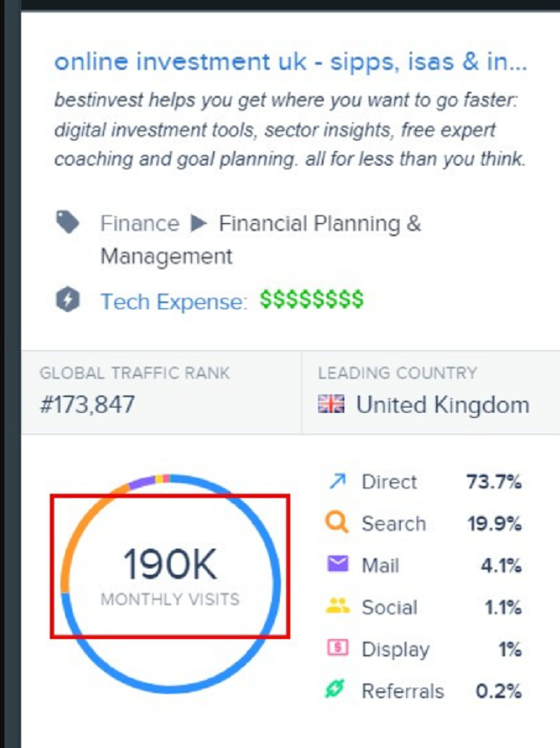Click the category arrow after Finance
Screen dimensions: 560x748
tap(199, 223)
